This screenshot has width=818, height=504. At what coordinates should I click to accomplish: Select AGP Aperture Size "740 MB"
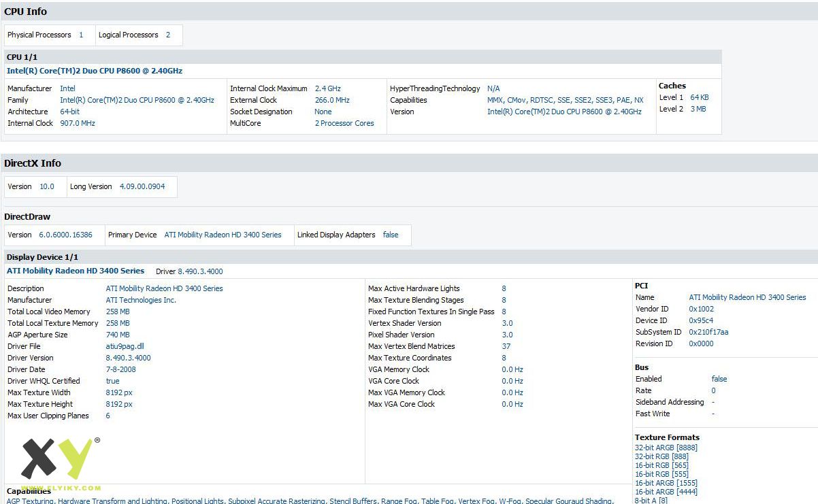click(118, 335)
